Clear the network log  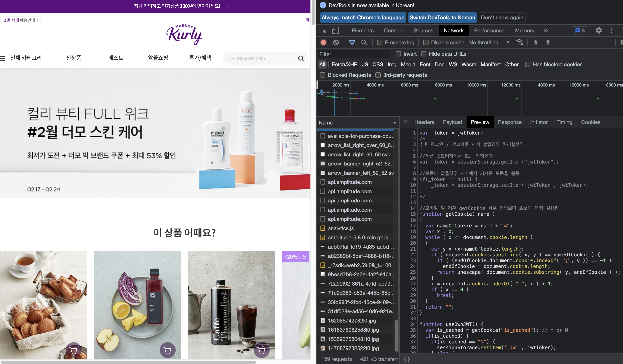pos(336,43)
